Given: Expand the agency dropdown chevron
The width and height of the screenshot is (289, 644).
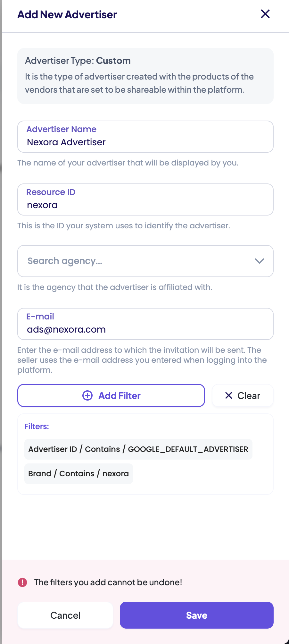Looking at the screenshot, I should click(x=259, y=261).
